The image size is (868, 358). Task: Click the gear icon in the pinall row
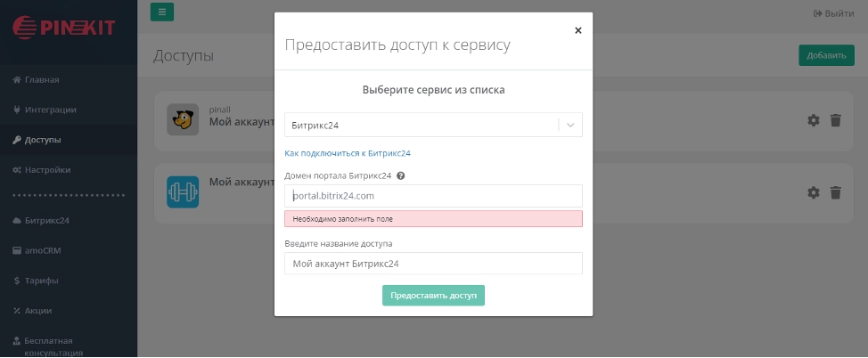click(814, 120)
